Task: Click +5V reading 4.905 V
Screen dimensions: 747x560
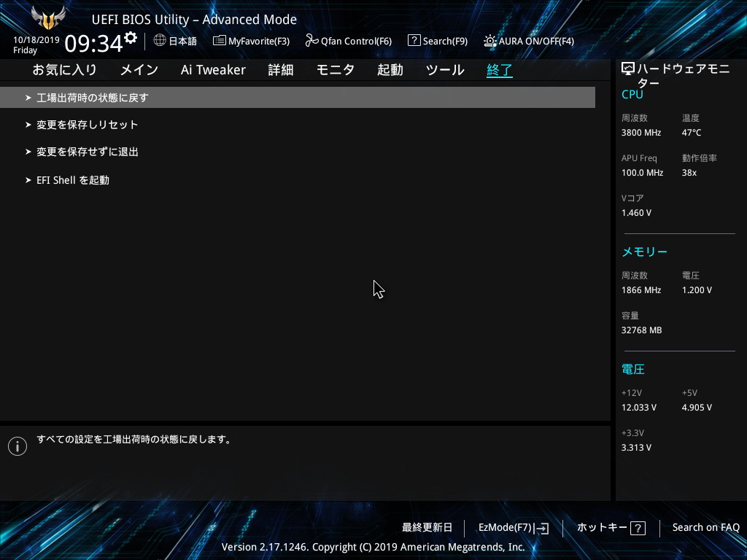Action: point(697,408)
